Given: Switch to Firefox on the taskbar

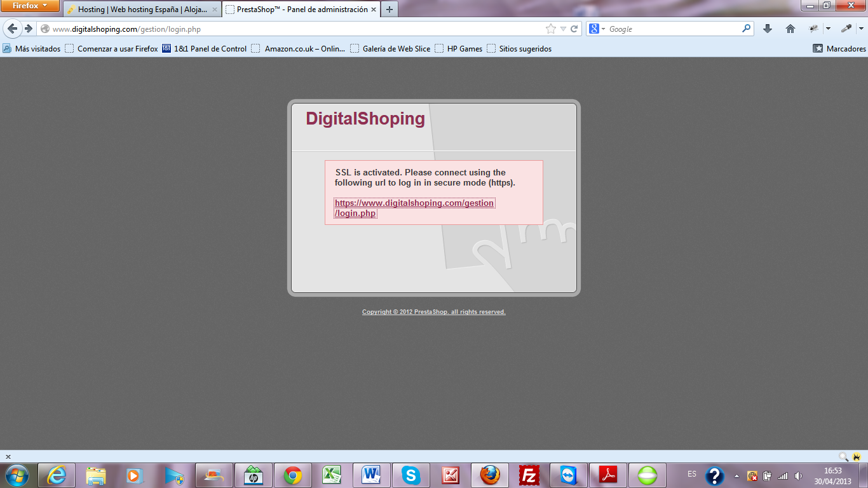Looking at the screenshot, I should [x=490, y=475].
